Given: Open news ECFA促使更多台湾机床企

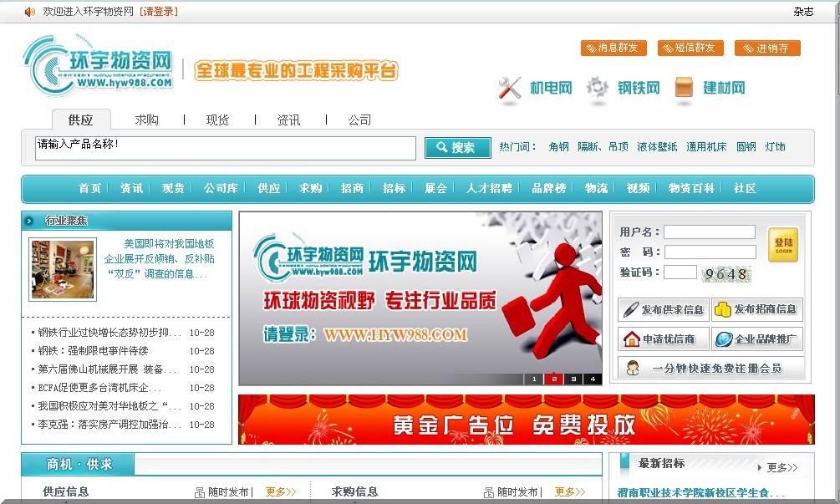Looking at the screenshot, I should tap(99, 387).
